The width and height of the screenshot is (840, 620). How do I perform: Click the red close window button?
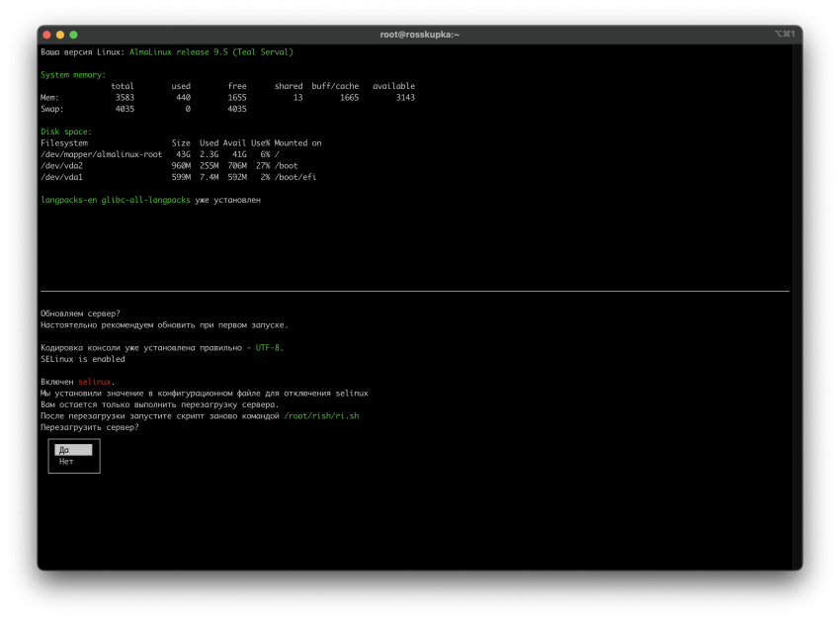click(x=46, y=35)
